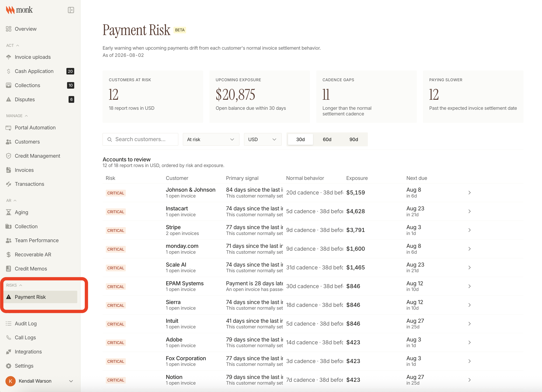Click Johnson & Johnson's CRITICAL risk badge
Image resolution: width=542 pixels, height=392 pixels.
coord(116,193)
